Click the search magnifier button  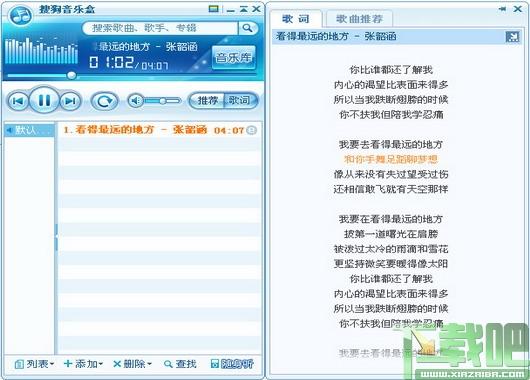pos(248,28)
